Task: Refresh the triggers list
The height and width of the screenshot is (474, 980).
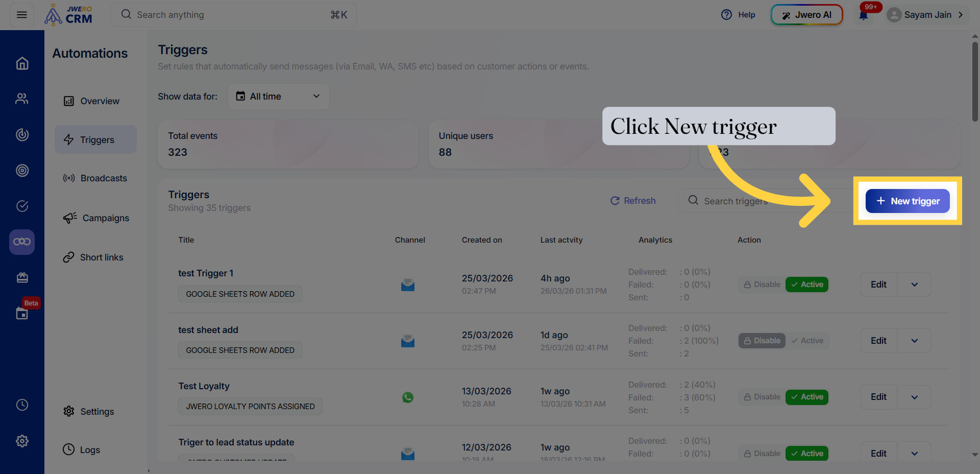Action: pyautogui.click(x=633, y=201)
